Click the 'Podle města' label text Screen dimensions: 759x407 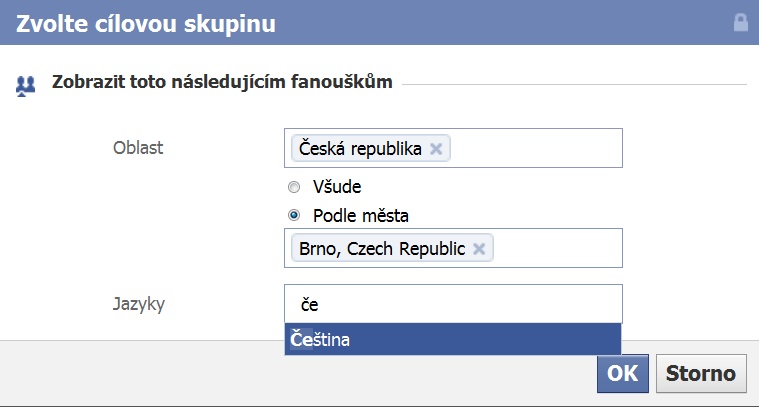[x=361, y=215]
